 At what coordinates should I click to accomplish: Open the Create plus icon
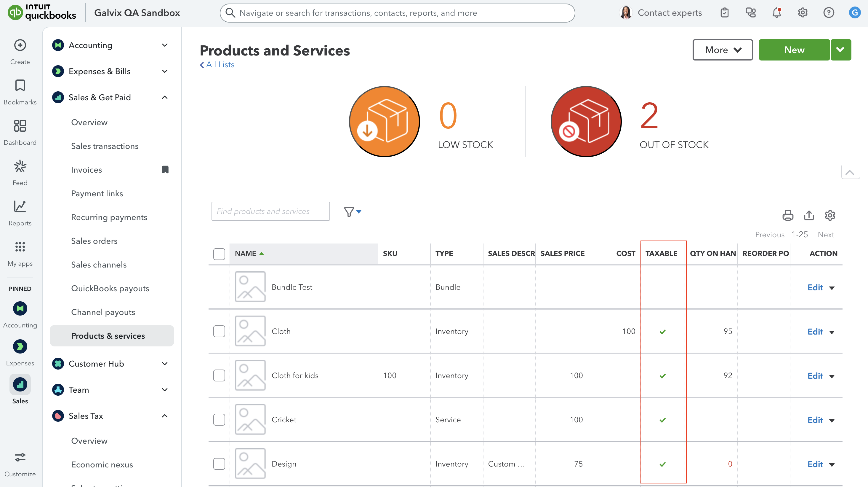click(x=20, y=45)
